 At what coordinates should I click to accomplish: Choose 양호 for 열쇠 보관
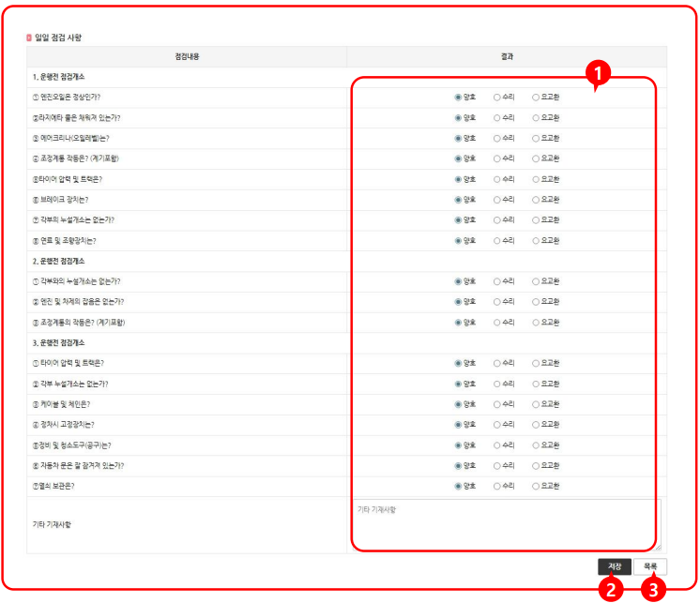[458, 486]
